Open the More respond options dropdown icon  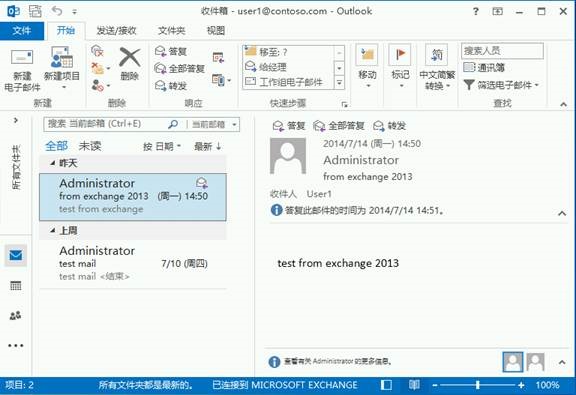(222, 80)
